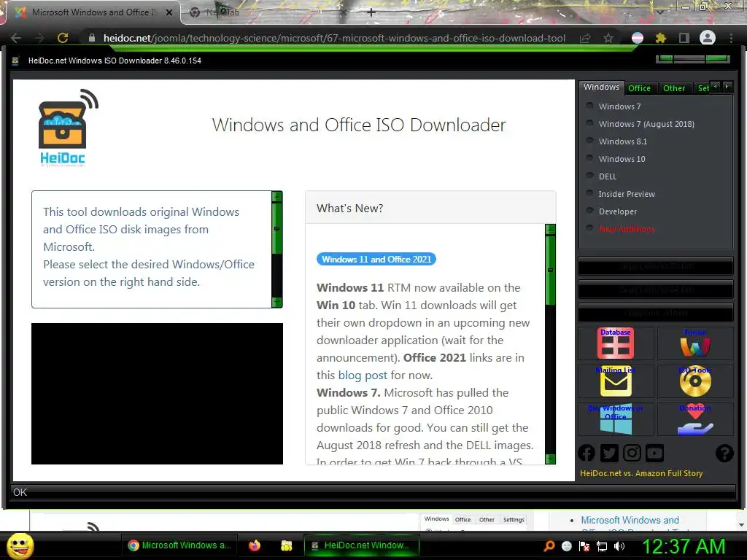Click intro text scrollbar down arrow
Screen dimensions: 747x560
point(276,302)
